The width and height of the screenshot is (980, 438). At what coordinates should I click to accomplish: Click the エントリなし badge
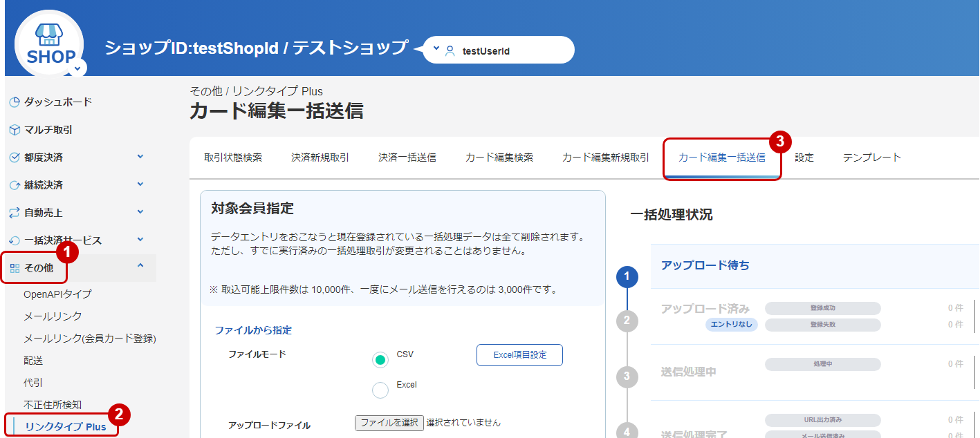(x=732, y=325)
